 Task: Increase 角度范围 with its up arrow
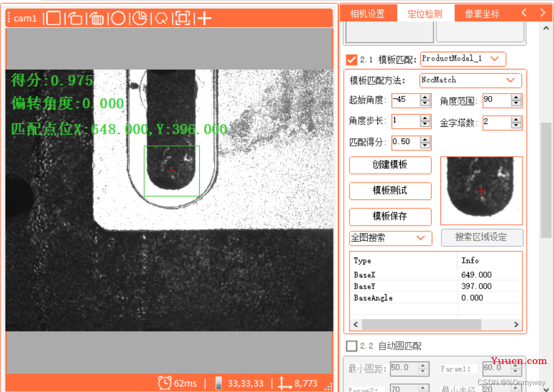(x=516, y=97)
